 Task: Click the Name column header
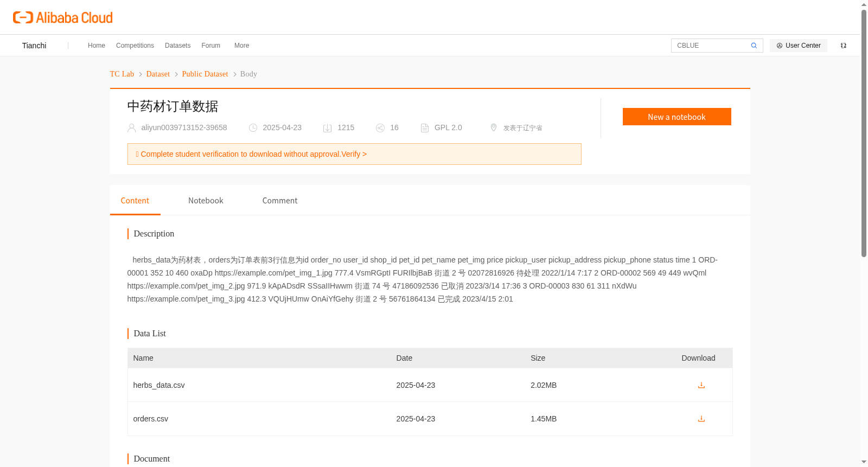143,358
